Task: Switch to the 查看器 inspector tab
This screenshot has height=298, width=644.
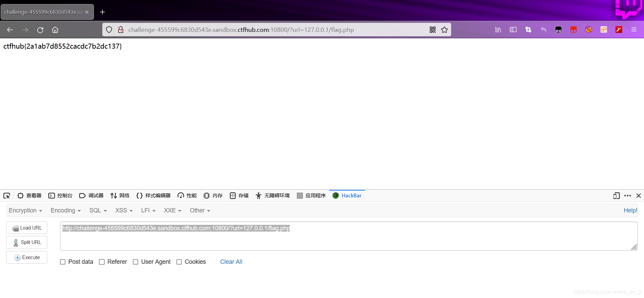Action: click(x=30, y=196)
